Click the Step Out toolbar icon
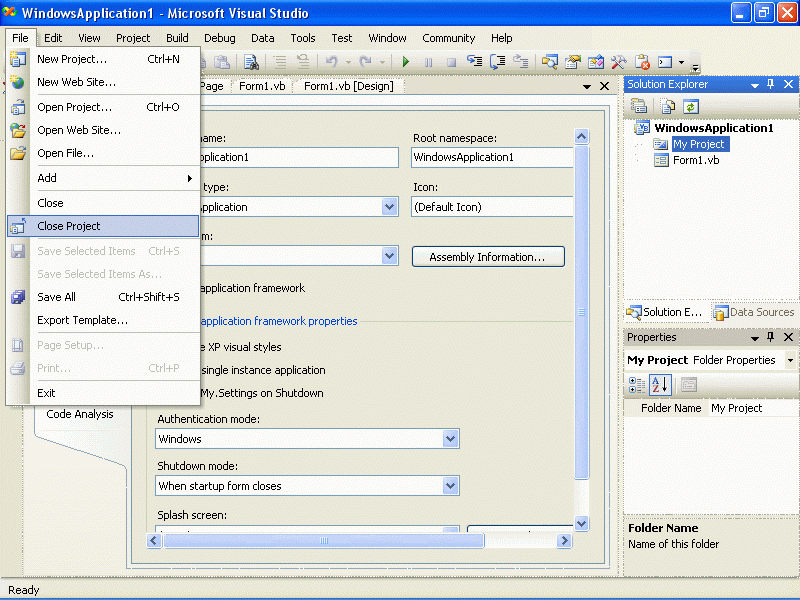The height and width of the screenshot is (600, 800). click(x=520, y=62)
